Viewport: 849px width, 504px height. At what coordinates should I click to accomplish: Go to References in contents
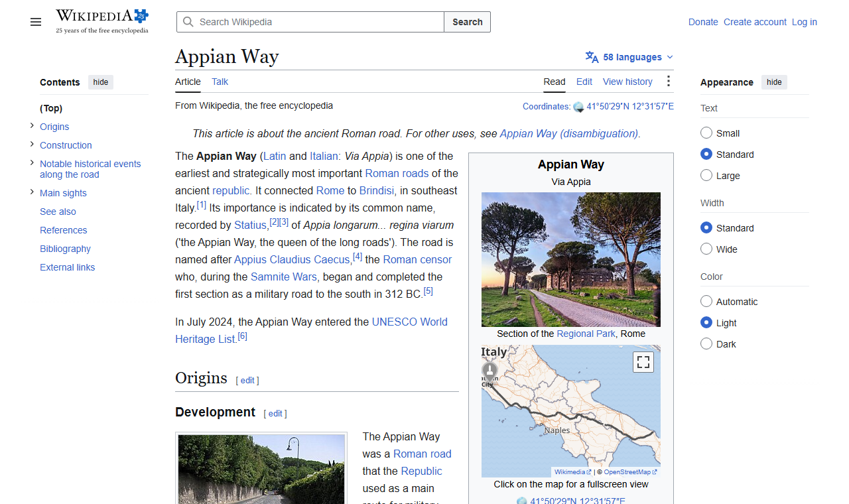pyautogui.click(x=64, y=230)
